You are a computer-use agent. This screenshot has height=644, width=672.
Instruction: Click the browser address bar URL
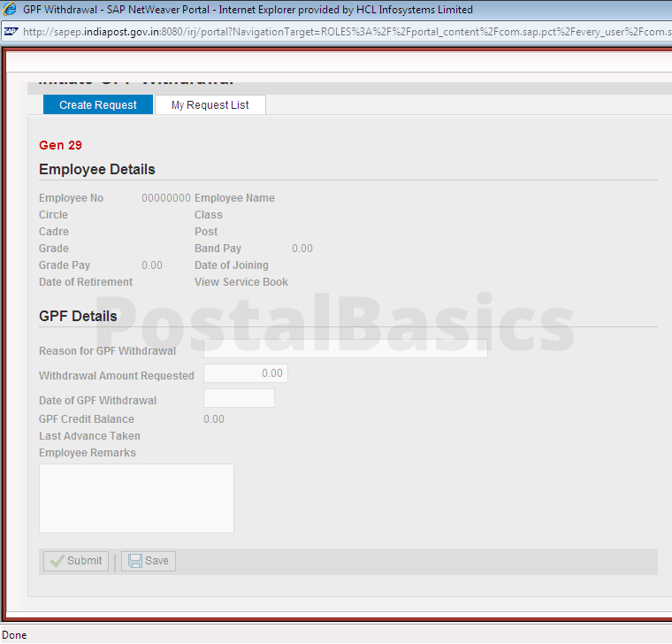(x=345, y=31)
